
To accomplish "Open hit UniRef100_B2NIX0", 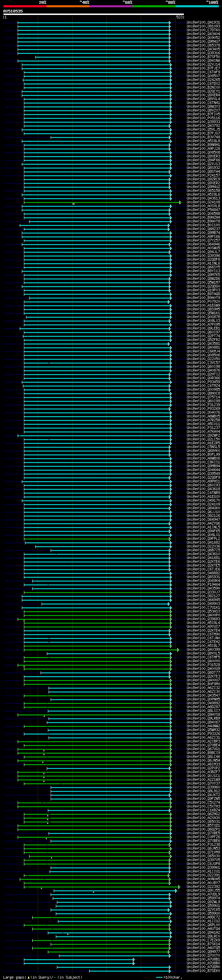I will 203,88.
